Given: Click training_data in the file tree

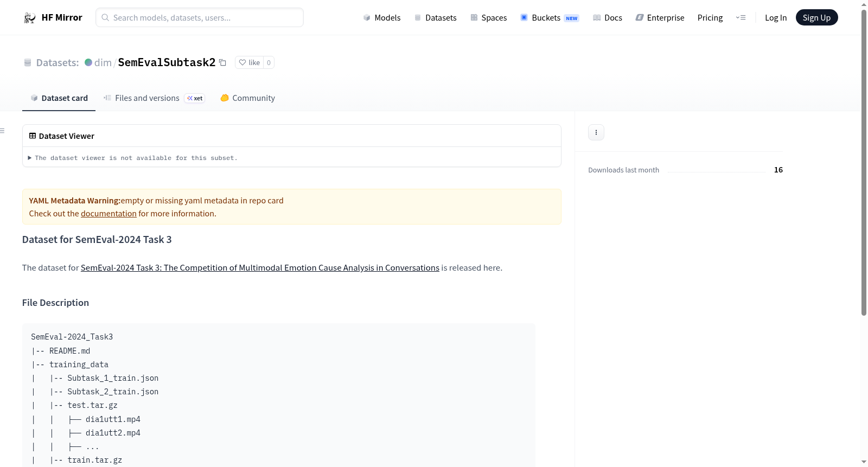Looking at the screenshot, I should pos(79,364).
